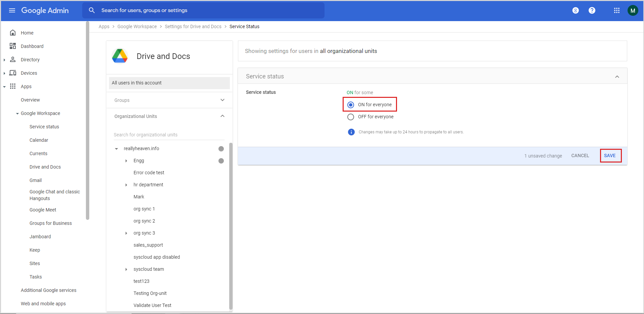Open Gmail in the sidebar
This screenshot has height=314, width=644.
(x=36, y=180)
